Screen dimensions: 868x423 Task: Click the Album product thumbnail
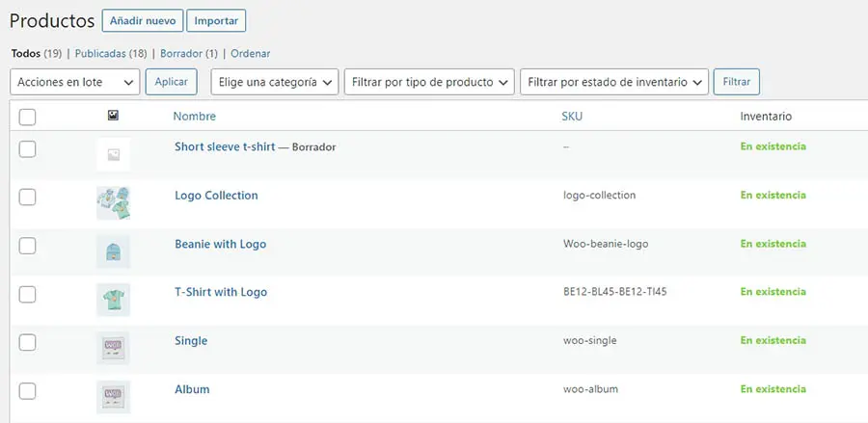[113, 397]
